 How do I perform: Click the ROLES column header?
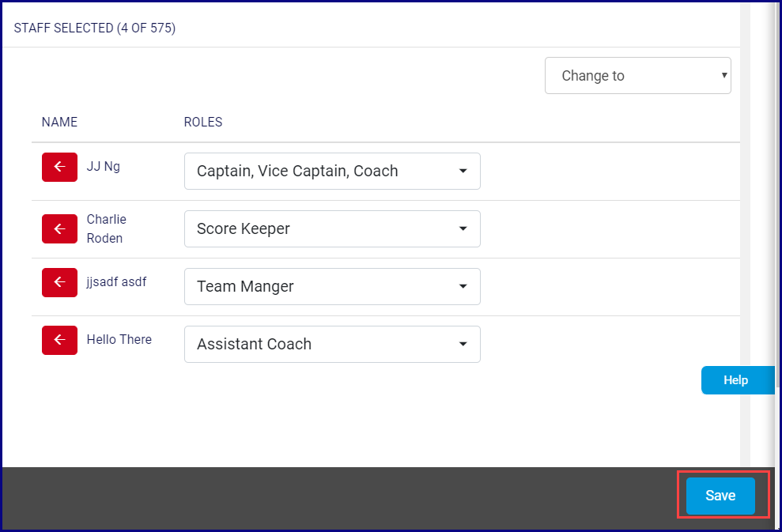click(x=203, y=122)
